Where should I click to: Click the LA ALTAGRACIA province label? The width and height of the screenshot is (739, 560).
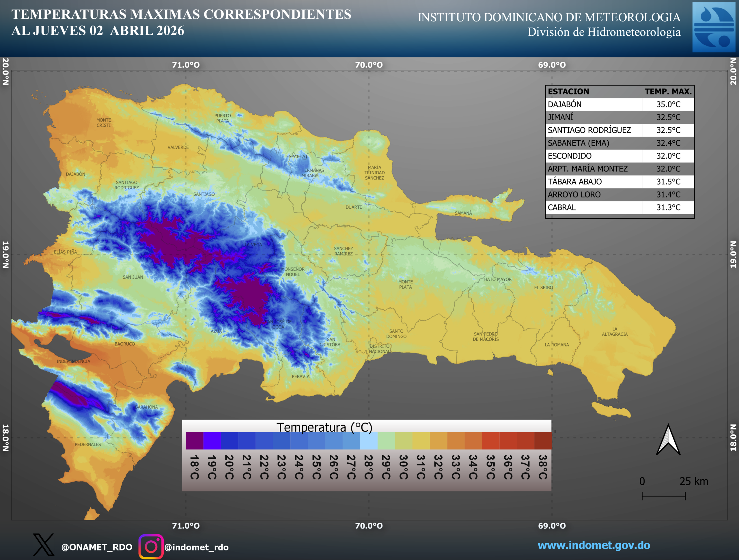(615, 331)
